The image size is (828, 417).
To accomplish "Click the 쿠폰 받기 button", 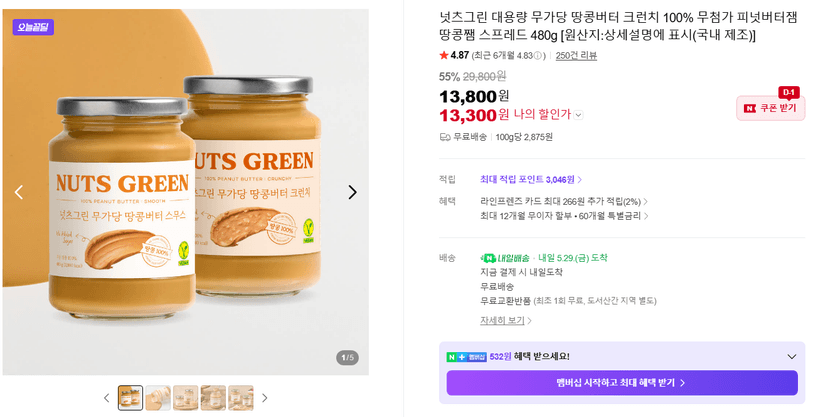I will point(771,108).
